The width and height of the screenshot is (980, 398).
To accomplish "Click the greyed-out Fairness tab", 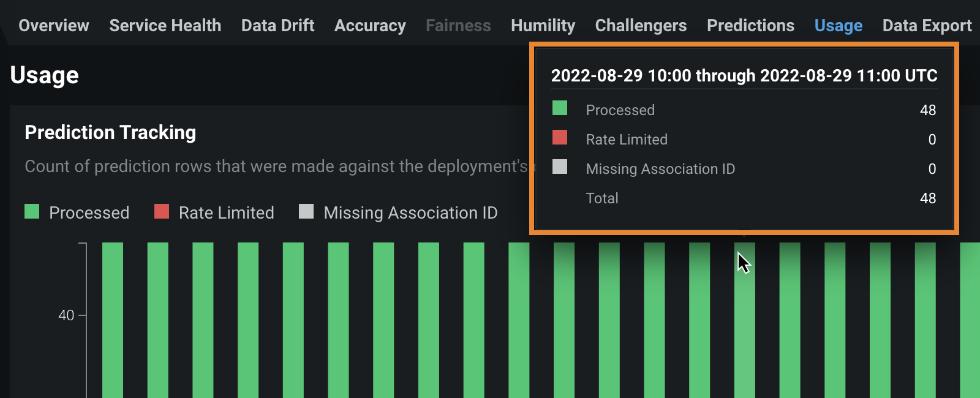I will (458, 26).
